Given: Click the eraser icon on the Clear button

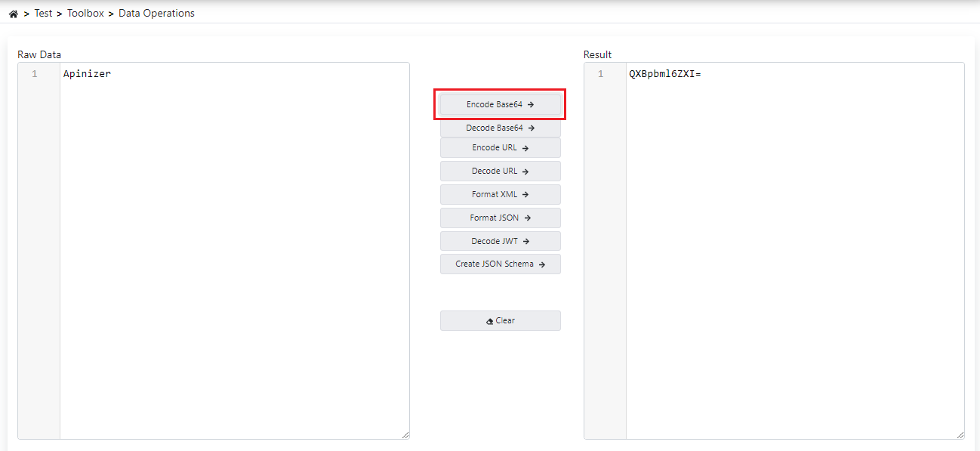Looking at the screenshot, I should pyautogui.click(x=489, y=321).
